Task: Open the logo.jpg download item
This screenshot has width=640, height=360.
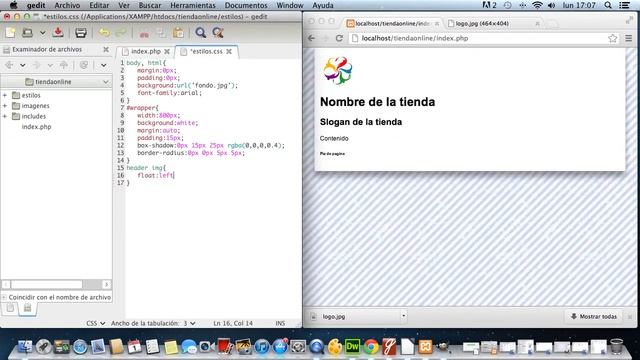Action: 354,316
